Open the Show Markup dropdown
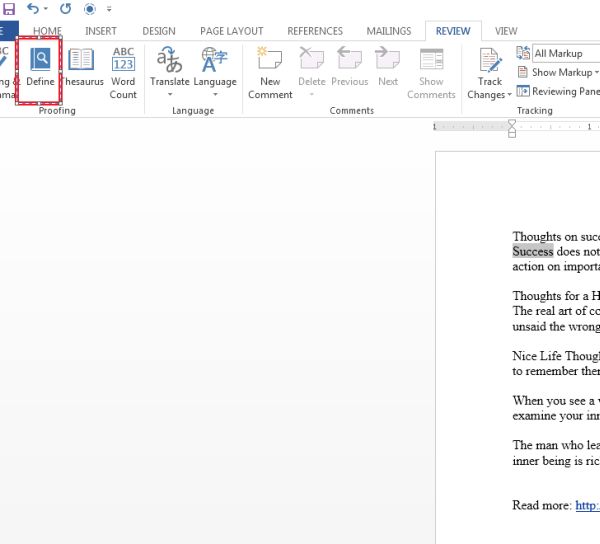Image resolution: width=600 pixels, height=544 pixels. (558, 72)
